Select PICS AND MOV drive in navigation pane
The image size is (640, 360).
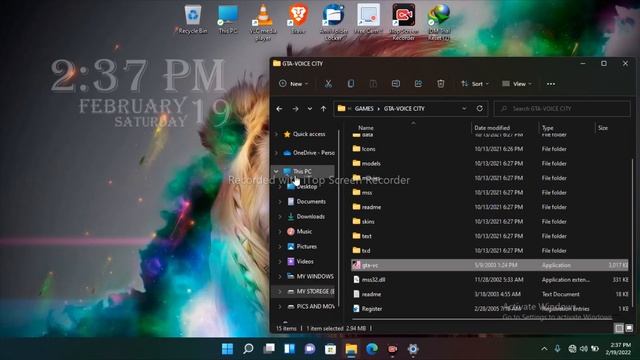tap(310, 306)
